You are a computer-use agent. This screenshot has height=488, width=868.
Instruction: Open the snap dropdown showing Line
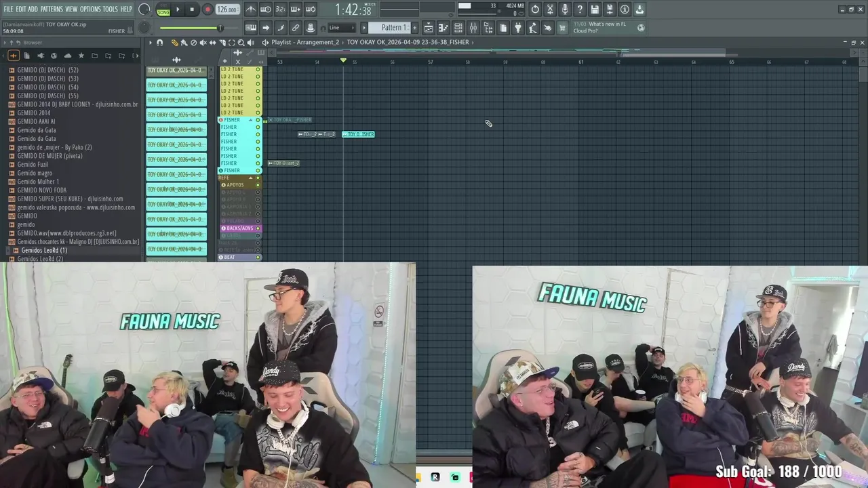pyautogui.click(x=341, y=28)
